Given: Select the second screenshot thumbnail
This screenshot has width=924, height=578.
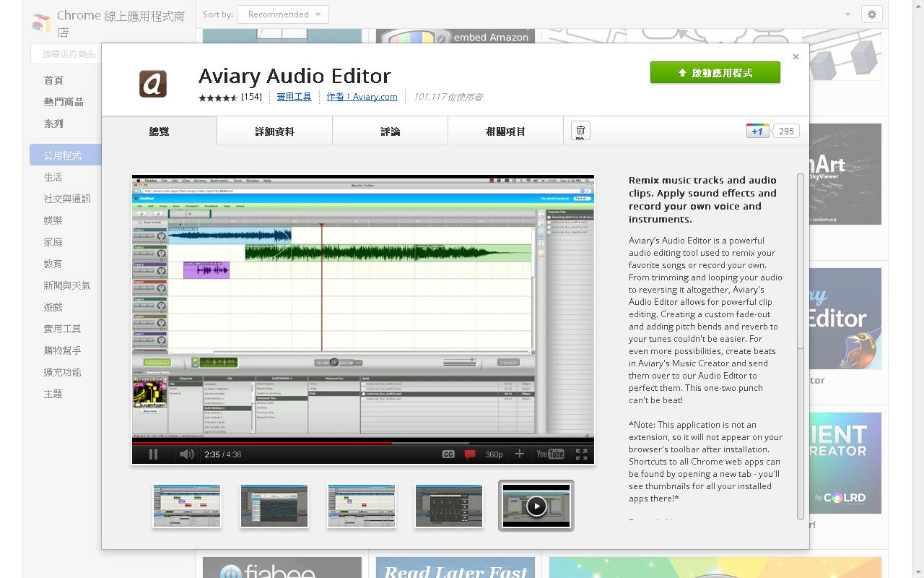Looking at the screenshot, I should 274,506.
